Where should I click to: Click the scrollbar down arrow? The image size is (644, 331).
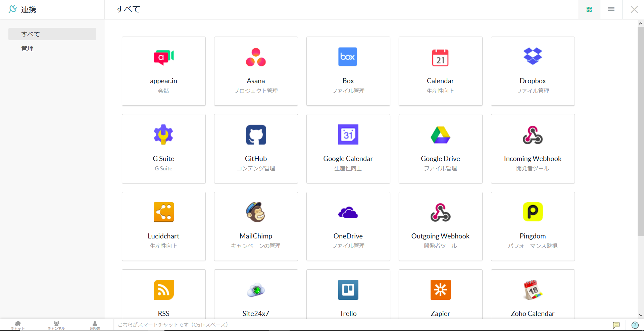[x=641, y=315]
